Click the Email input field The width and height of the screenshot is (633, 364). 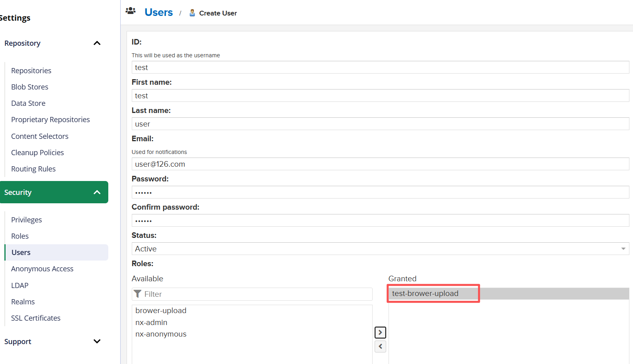coord(380,164)
